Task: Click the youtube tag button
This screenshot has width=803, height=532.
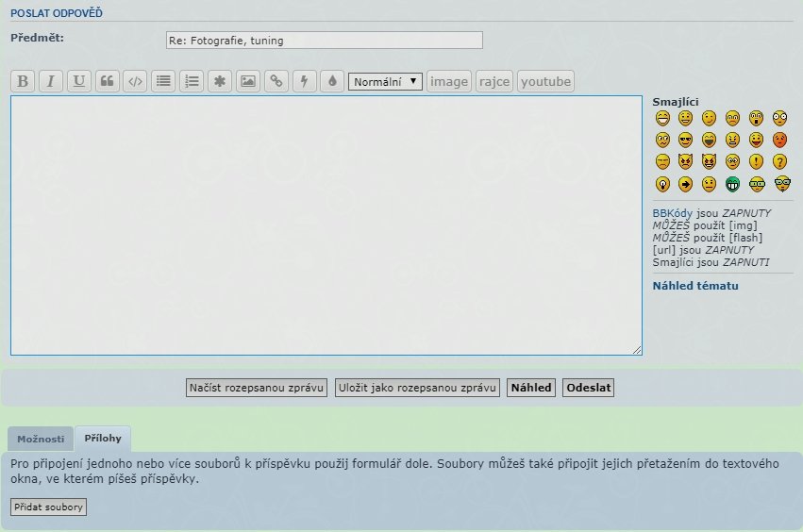Action: (545, 81)
